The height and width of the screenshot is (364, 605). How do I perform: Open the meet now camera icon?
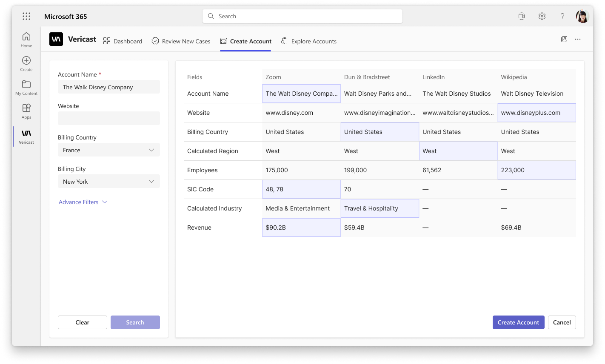521,16
